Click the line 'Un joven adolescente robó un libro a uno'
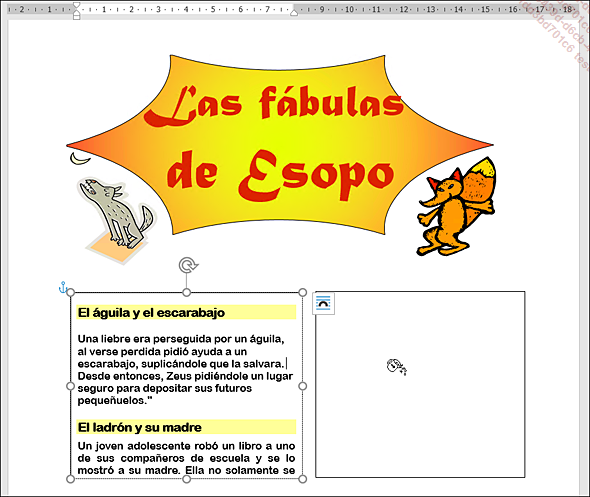 point(186,446)
